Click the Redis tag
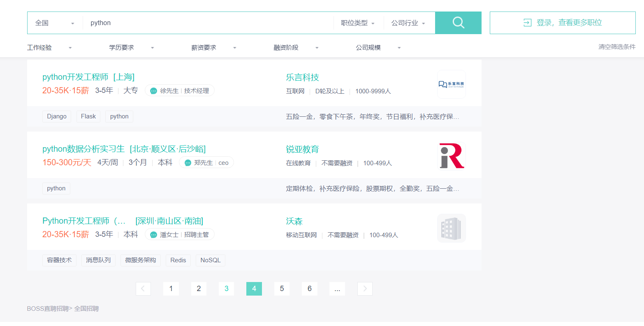 [178, 260]
